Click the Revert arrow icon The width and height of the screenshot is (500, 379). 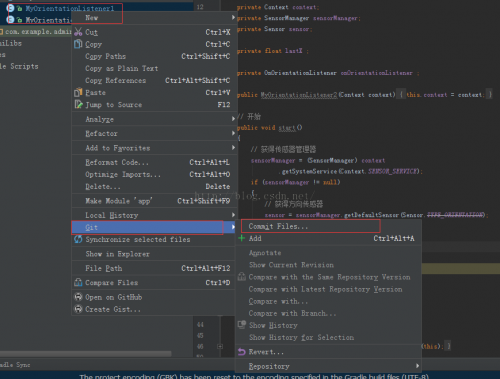point(242,352)
